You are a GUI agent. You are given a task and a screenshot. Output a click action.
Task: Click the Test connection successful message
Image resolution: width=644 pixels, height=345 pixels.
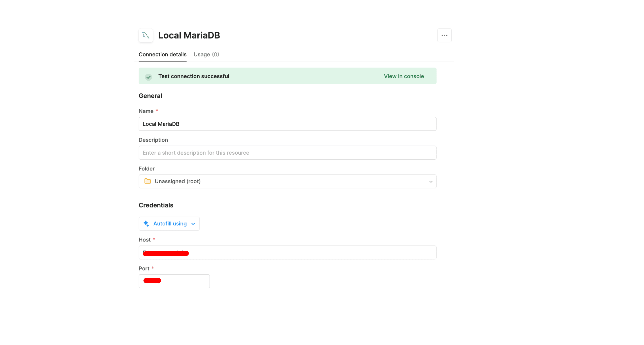tap(193, 76)
